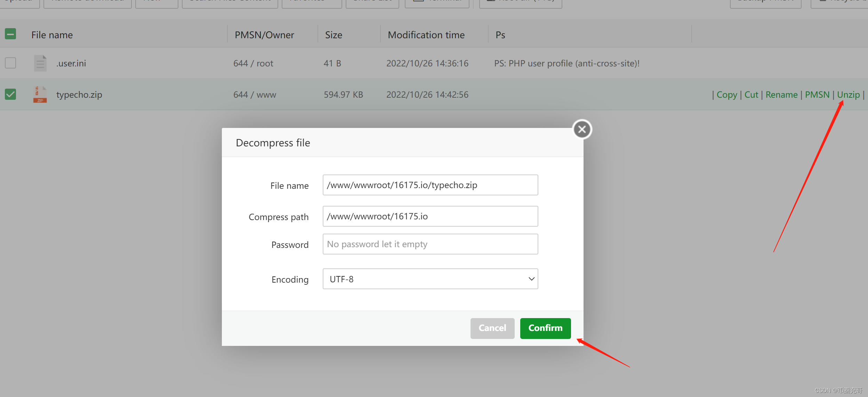
Task: Check the .user.ini row checkbox
Action: [x=10, y=63]
